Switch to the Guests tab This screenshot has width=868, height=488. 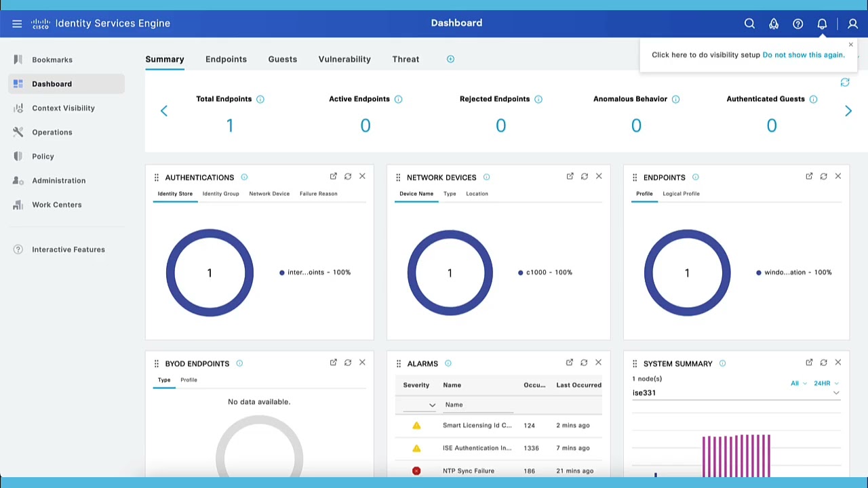click(x=282, y=59)
